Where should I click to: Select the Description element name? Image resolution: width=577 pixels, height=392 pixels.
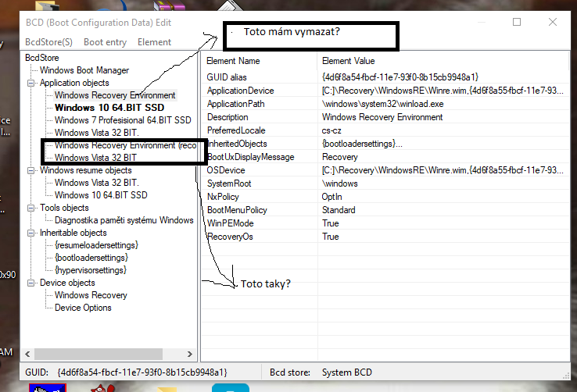click(228, 117)
